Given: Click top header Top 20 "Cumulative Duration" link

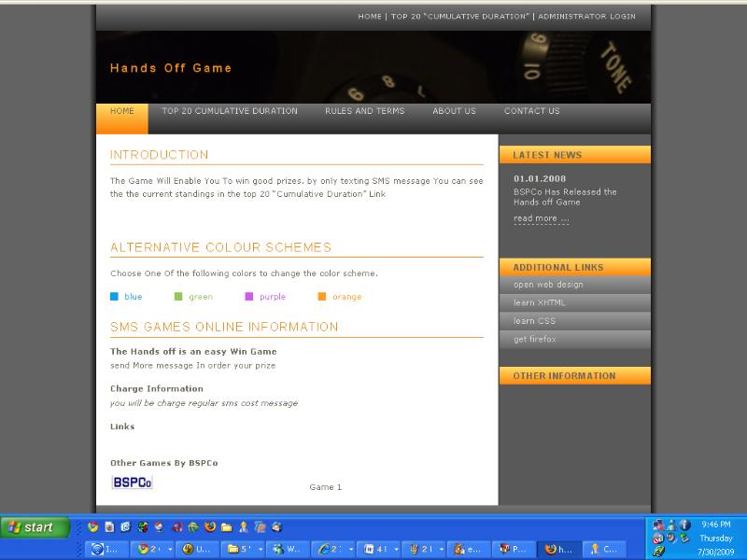Looking at the screenshot, I should [x=460, y=16].
